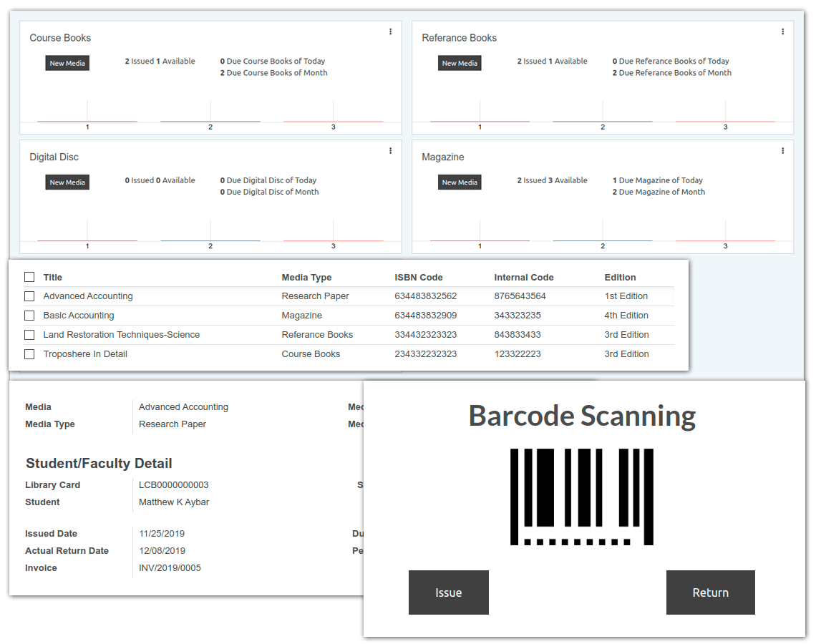Click '2 Issued 3 Available' in Magazine

tap(552, 180)
